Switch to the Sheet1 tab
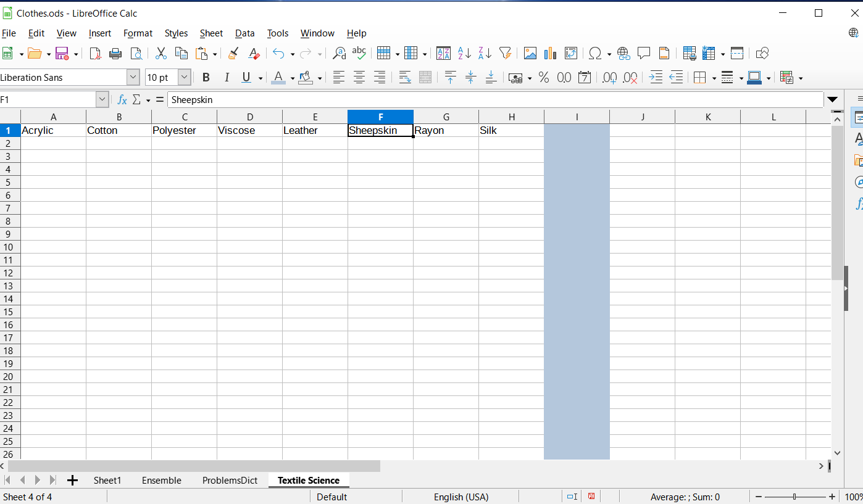Image resolution: width=863 pixels, height=504 pixels. pyautogui.click(x=107, y=480)
